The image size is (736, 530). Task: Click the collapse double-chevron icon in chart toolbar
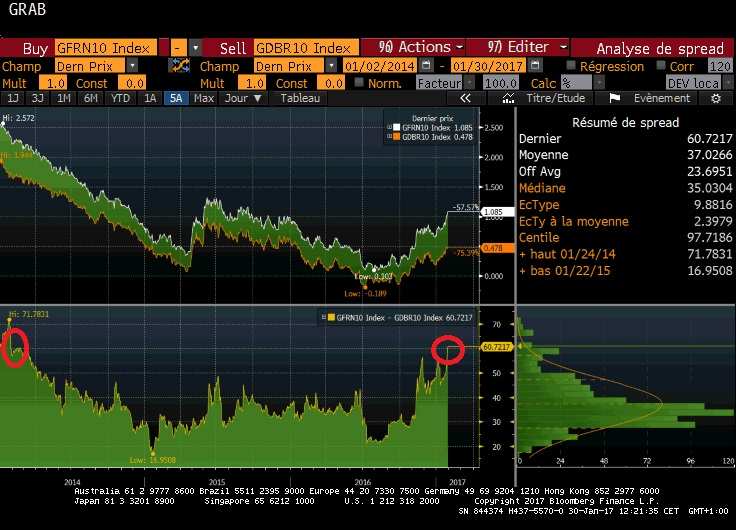click(x=465, y=99)
